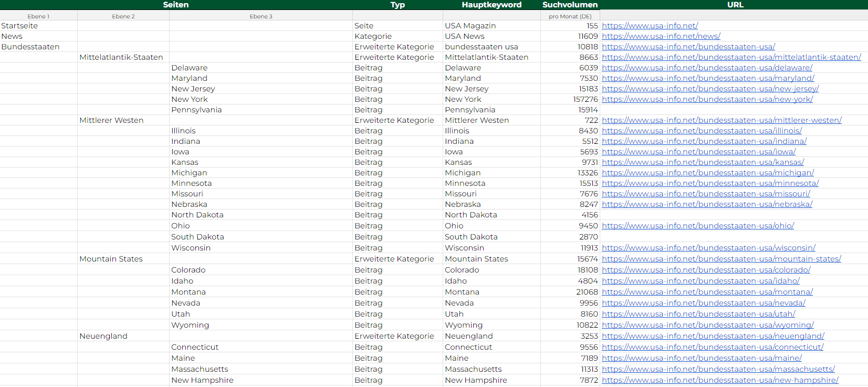Select the 'USA Magazin' keyword cell

[491, 26]
